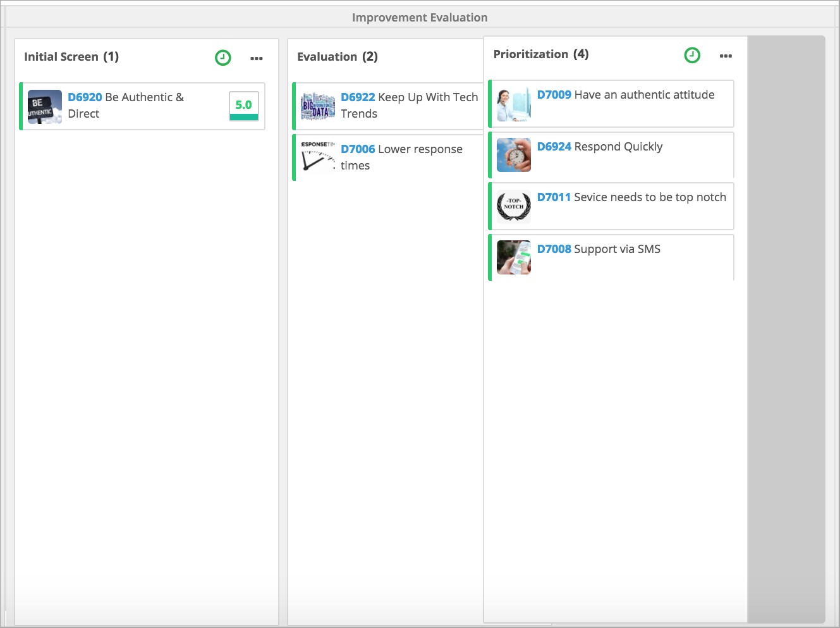Click 'Keep Up With Tech Trends' card text
The width and height of the screenshot is (840, 628).
(410, 106)
